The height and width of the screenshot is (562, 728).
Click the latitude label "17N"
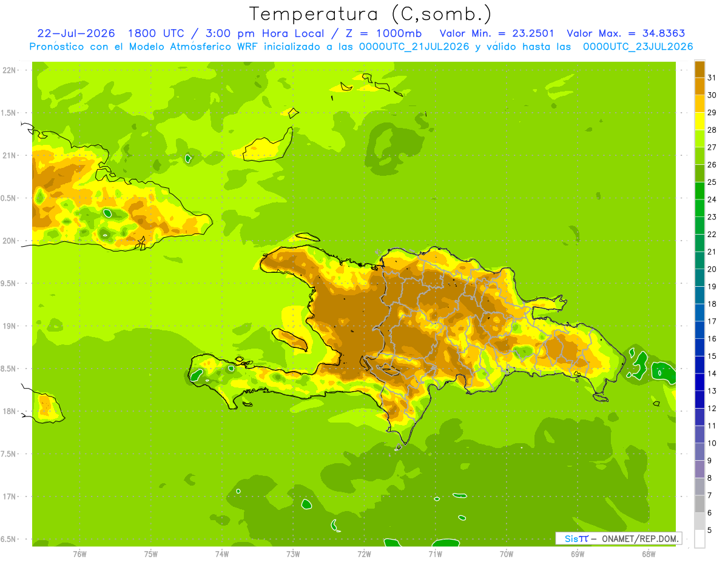point(10,497)
